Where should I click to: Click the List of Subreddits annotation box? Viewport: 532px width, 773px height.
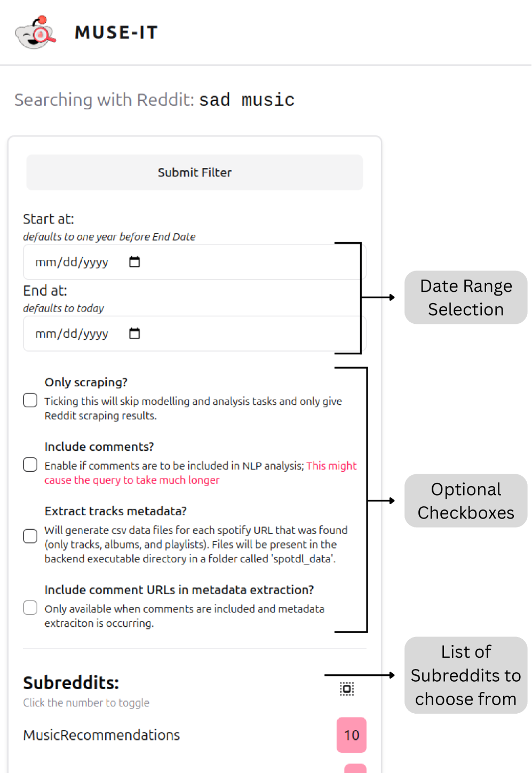pos(466,675)
